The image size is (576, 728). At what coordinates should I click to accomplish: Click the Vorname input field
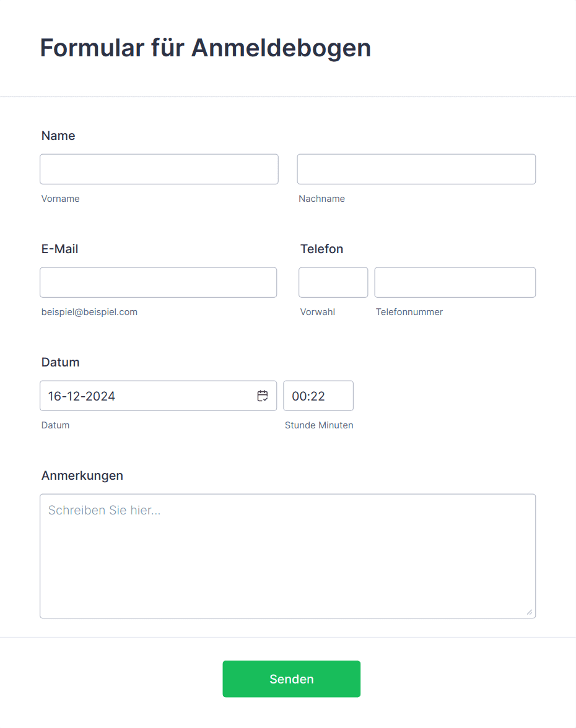(159, 169)
